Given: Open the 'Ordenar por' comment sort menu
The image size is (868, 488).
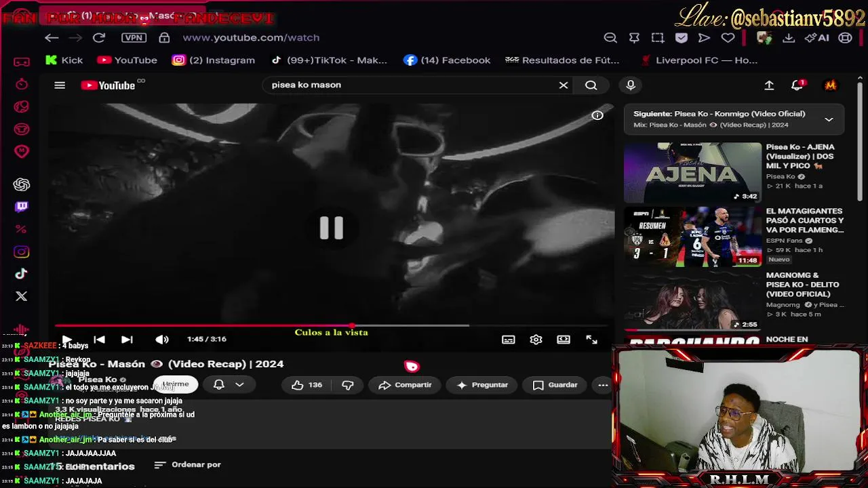Looking at the screenshot, I should (x=188, y=465).
